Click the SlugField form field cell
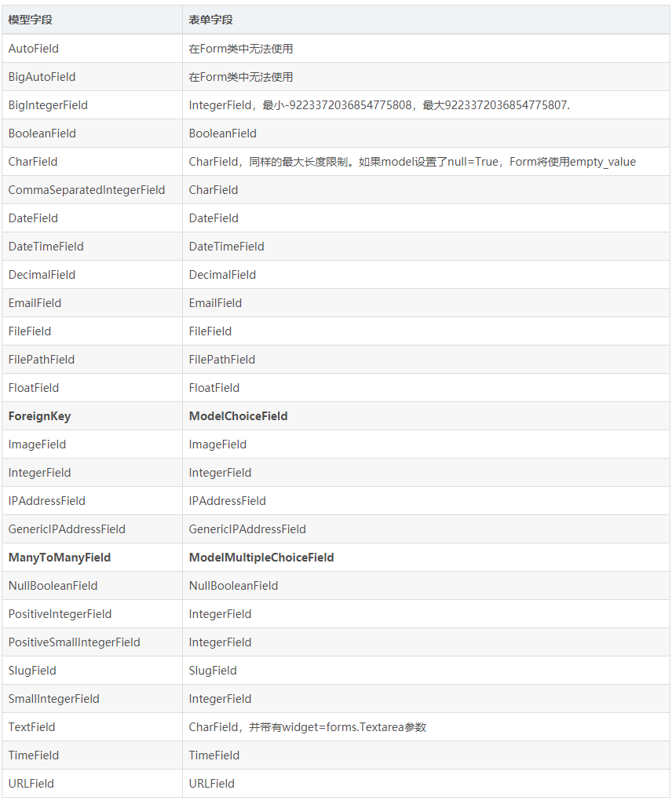This screenshot has width=672, height=801. point(425,671)
